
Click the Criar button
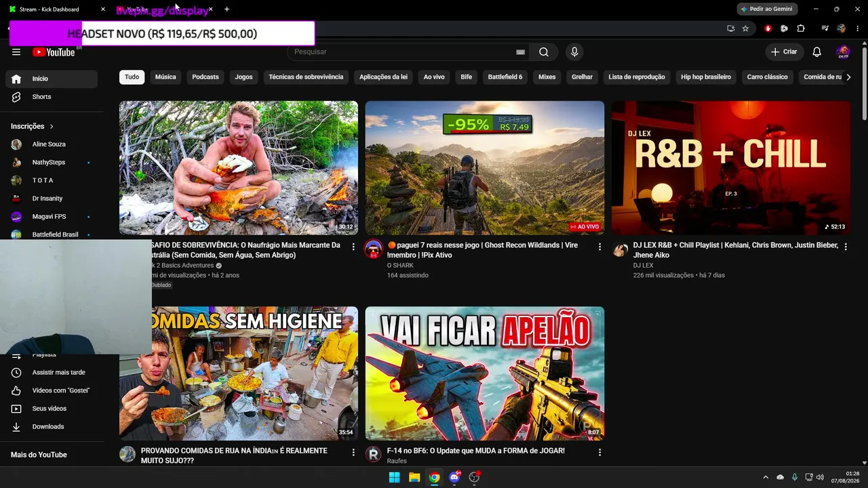click(x=785, y=52)
